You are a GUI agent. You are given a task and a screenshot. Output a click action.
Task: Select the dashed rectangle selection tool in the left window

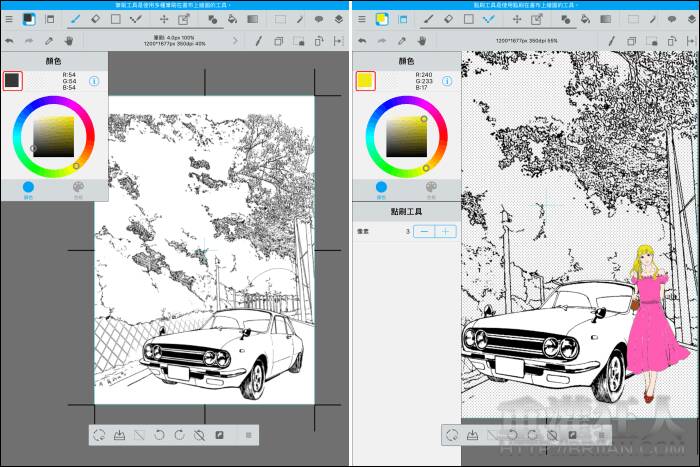point(280,19)
